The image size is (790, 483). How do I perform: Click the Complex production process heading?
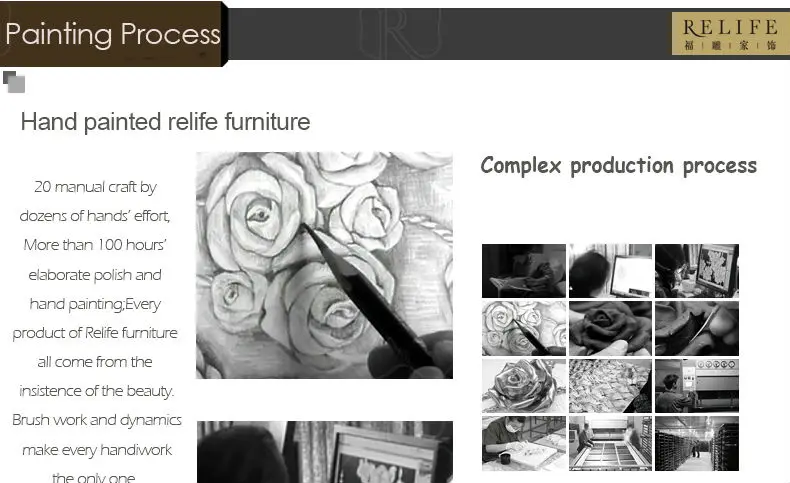pos(619,166)
